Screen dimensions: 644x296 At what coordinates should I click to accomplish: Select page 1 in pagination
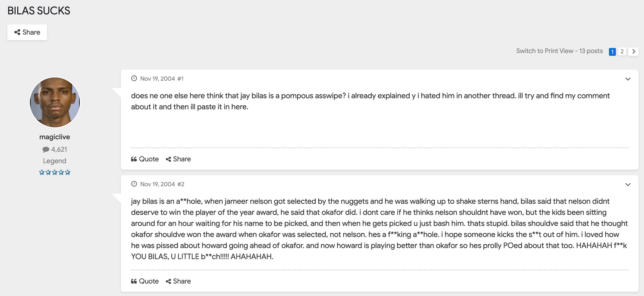pyautogui.click(x=612, y=51)
